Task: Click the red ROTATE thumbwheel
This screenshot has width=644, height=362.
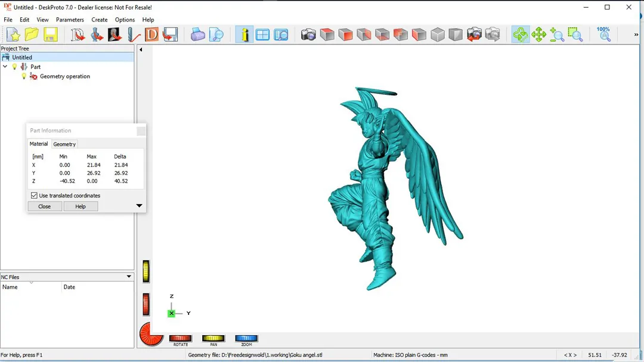Action: tap(180, 338)
